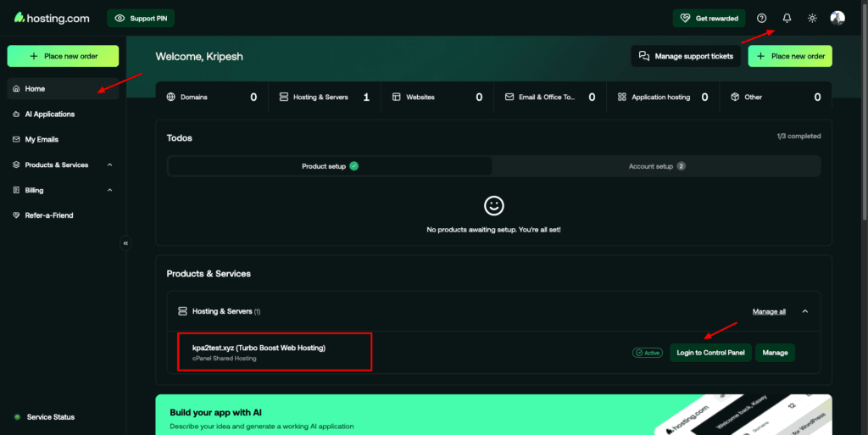Click the Manage all link

[769, 311]
